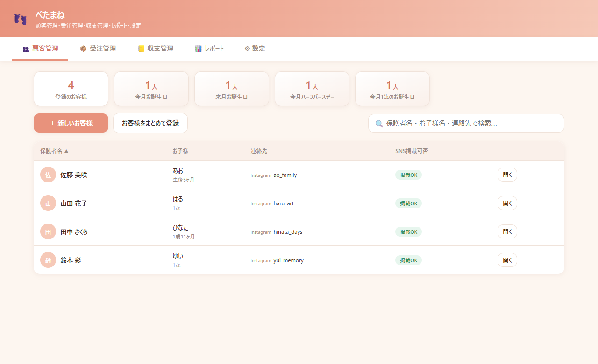
Task: Click the お子様 column header
Action: point(180,151)
